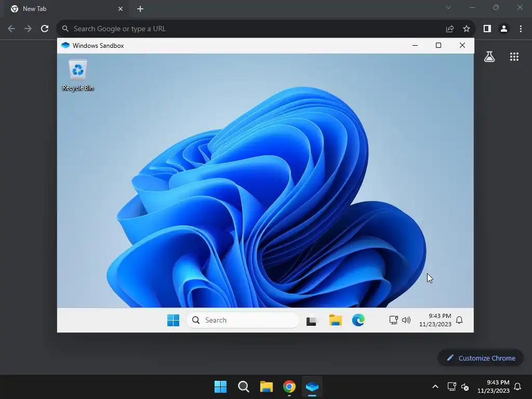Switch to Chrome on host taskbar

289,387
